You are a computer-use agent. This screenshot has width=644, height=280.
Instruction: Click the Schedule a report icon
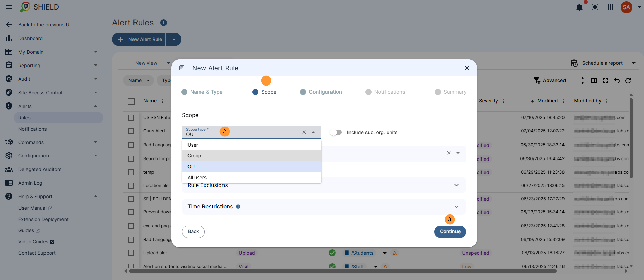pyautogui.click(x=574, y=63)
